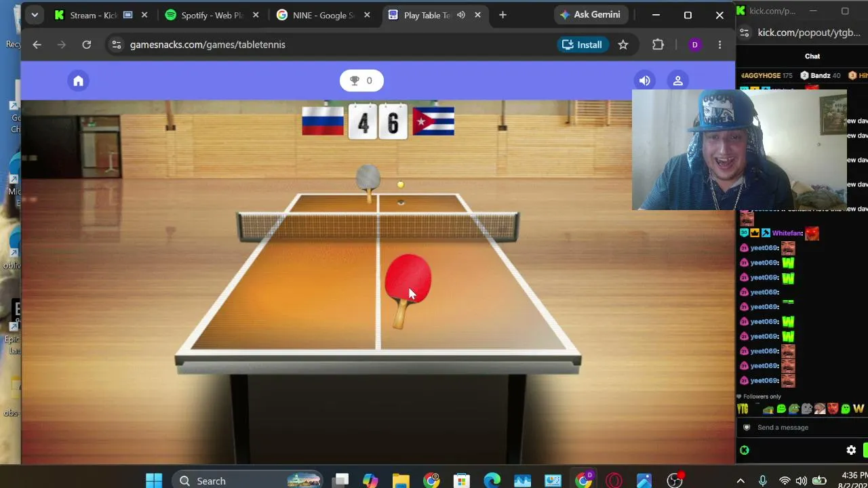Close the NINE - Google Search tab
868x488 pixels.
coord(366,15)
